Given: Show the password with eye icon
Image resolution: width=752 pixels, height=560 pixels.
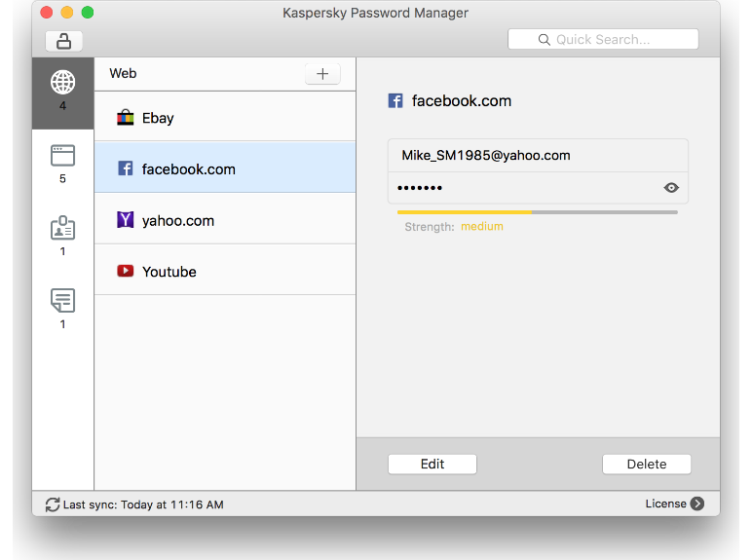Looking at the screenshot, I should point(671,188).
